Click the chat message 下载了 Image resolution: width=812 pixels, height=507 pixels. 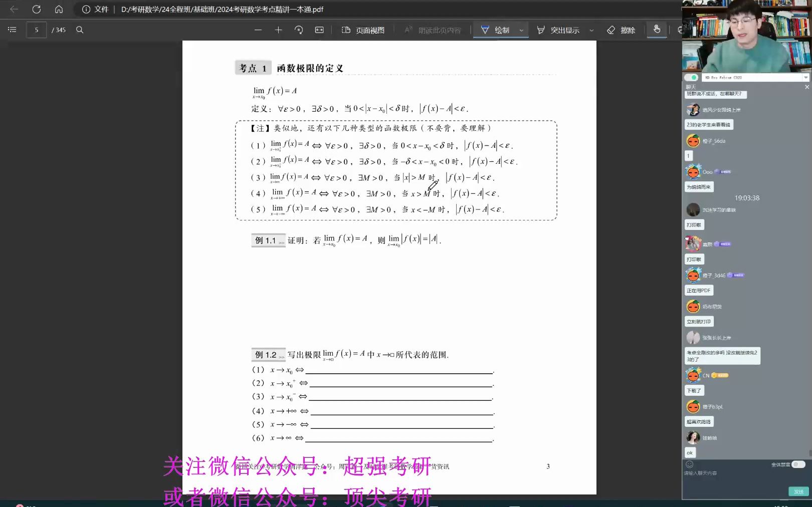tap(694, 390)
